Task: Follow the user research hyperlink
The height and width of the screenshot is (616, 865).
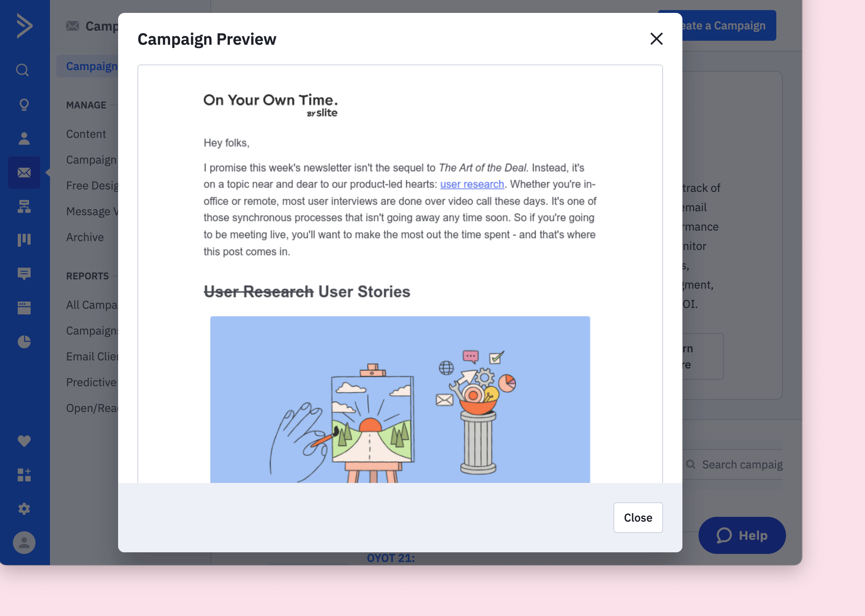Action: pos(472,184)
